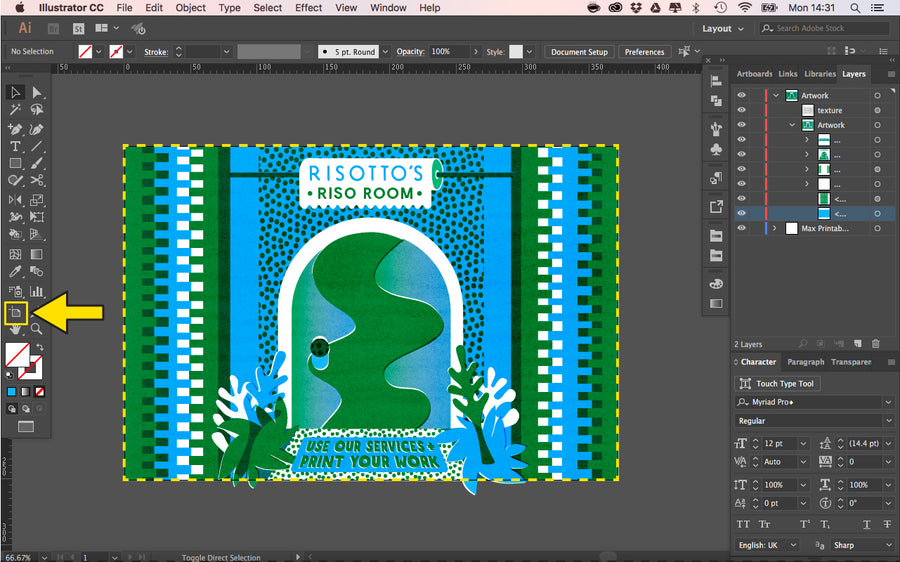Activate the Zoom tool magnifier

pyautogui.click(x=37, y=328)
